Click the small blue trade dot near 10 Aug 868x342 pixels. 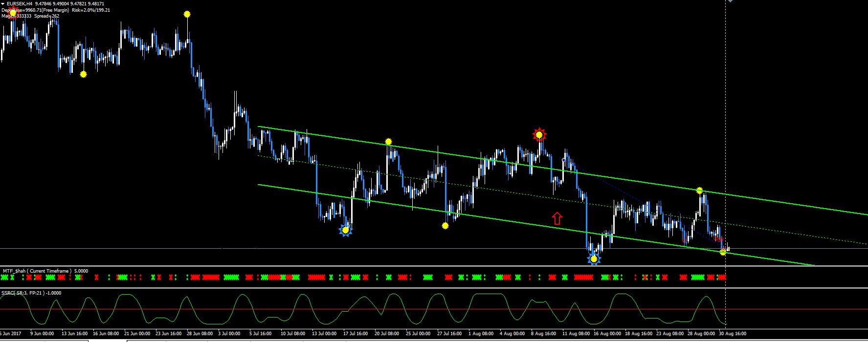(564, 160)
